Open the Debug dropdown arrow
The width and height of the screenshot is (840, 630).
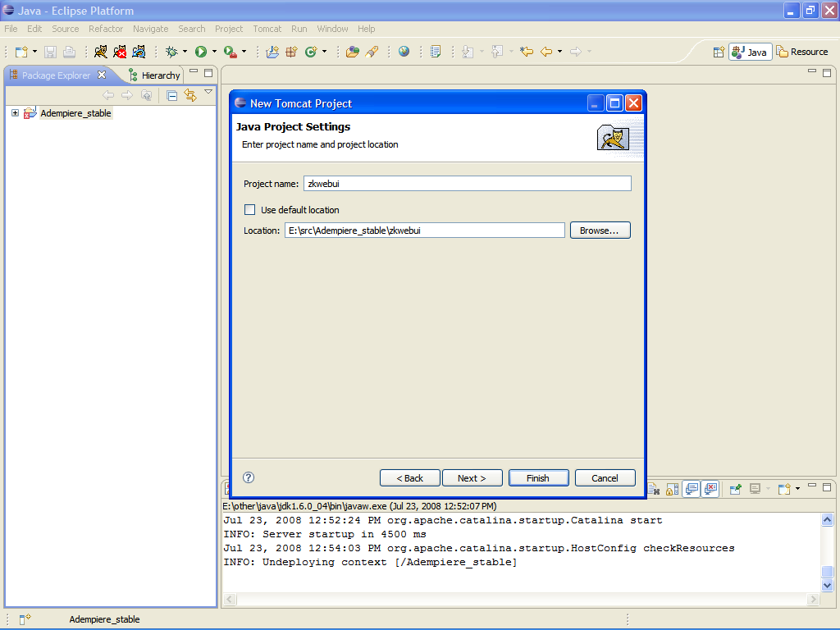point(185,52)
